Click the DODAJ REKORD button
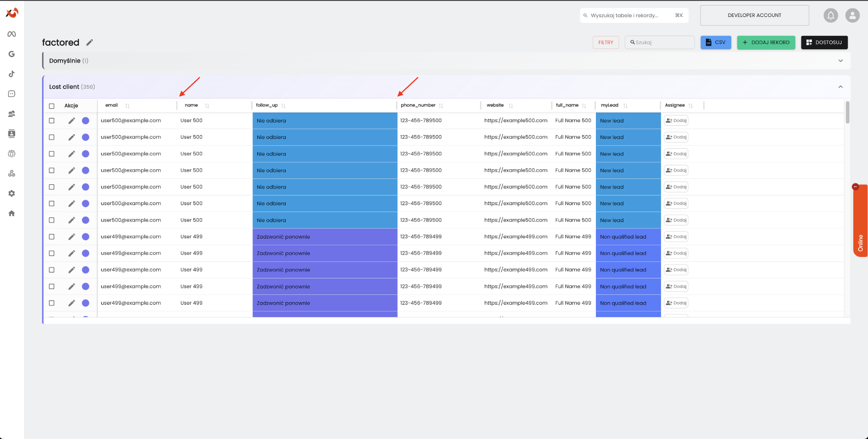Image resolution: width=868 pixels, height=439 pixels. click(x=766, y=42)
